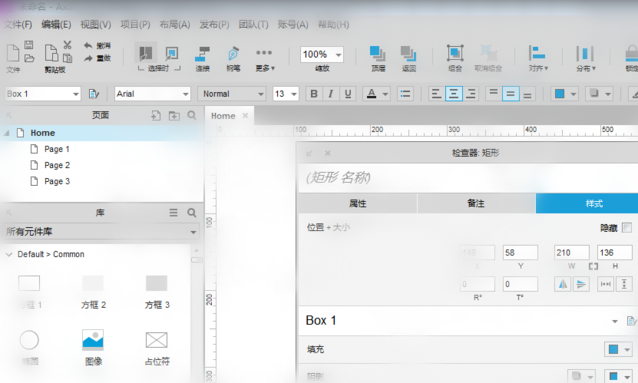Click the open folder icon in toolbar
638x383 pixels.
pyautogui.click(x=29, y=58)
